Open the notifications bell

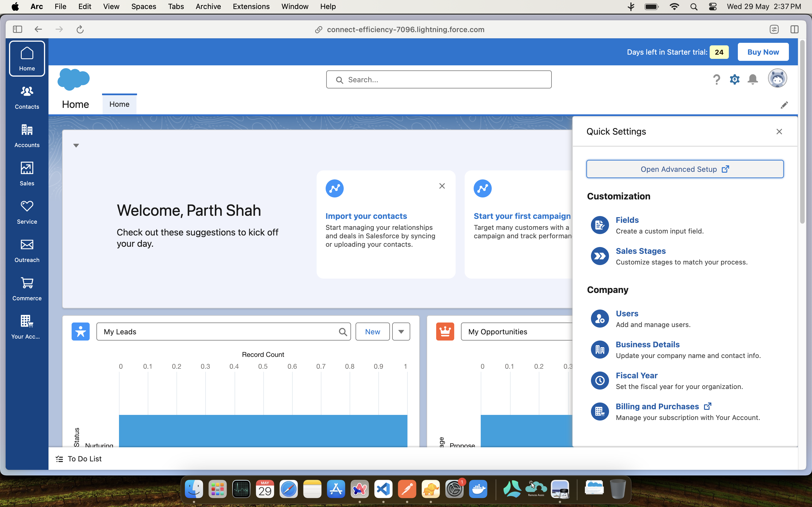click(753, 79)
